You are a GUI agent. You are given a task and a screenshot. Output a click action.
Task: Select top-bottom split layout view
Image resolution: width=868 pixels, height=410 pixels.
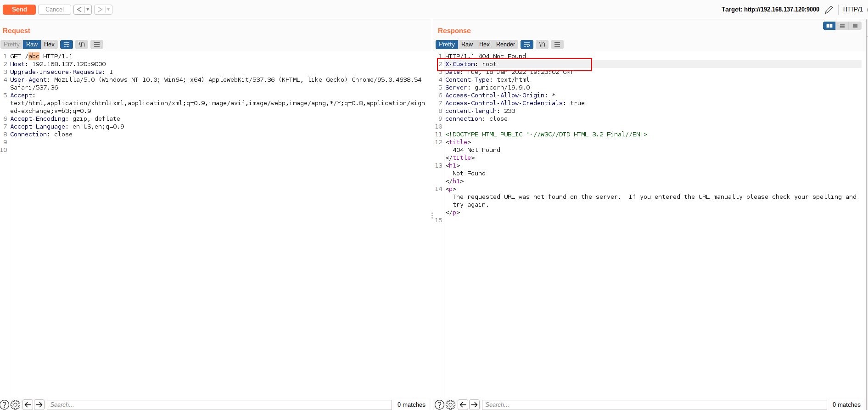pyautogui.click(x=842, y=26)
